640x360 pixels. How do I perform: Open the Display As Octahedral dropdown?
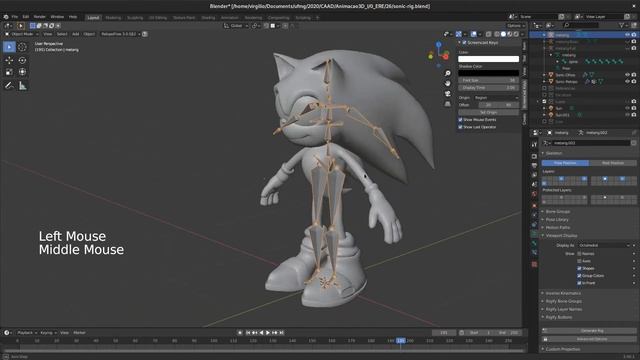tap(604, 245)
